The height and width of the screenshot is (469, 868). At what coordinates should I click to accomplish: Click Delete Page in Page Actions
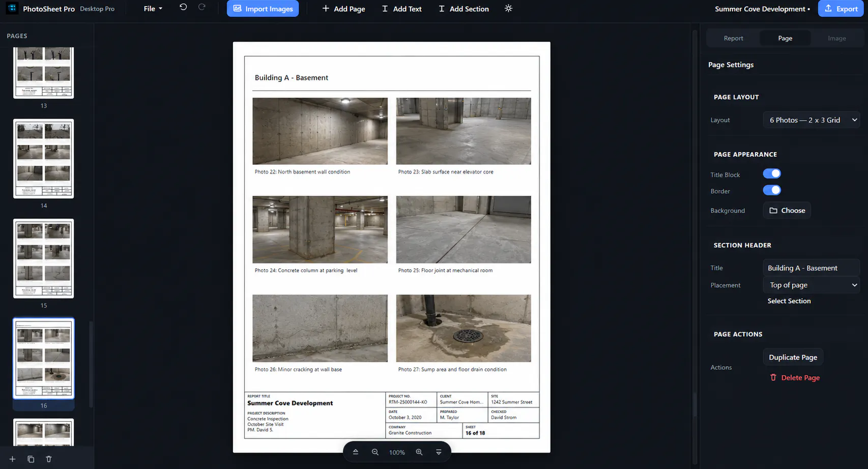pyautogui.click(x=795, y=377)
